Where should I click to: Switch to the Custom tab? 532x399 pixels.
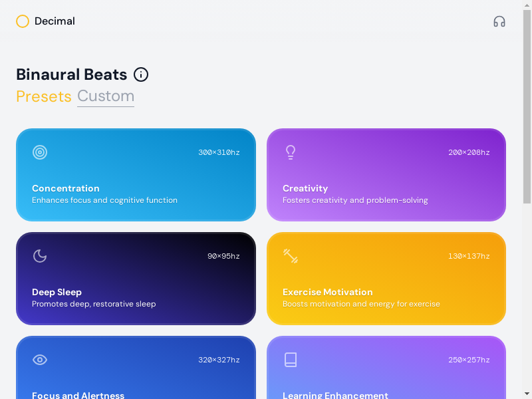(106, 96)
